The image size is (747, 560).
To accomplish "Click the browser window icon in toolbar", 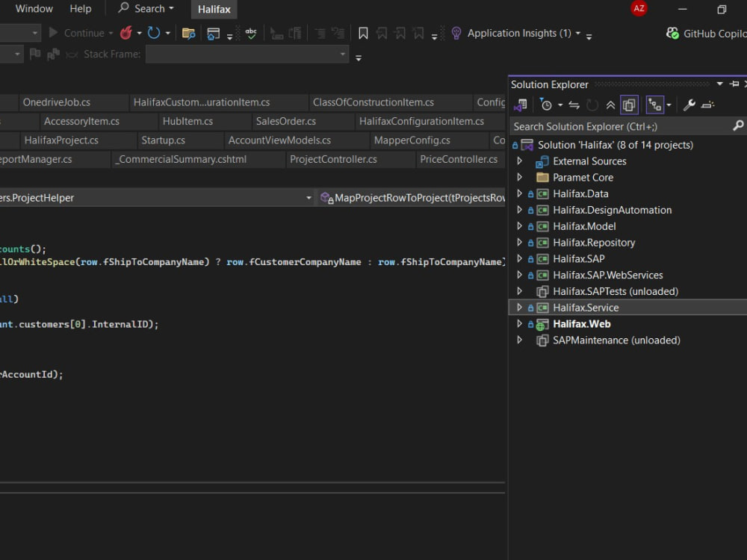I will 213,34.
